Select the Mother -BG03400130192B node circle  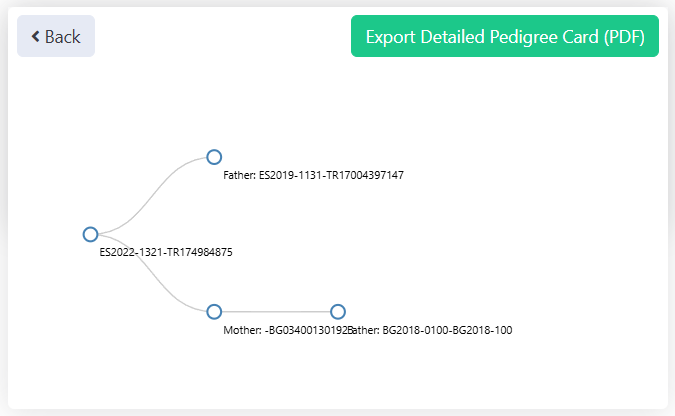[214, 312]
